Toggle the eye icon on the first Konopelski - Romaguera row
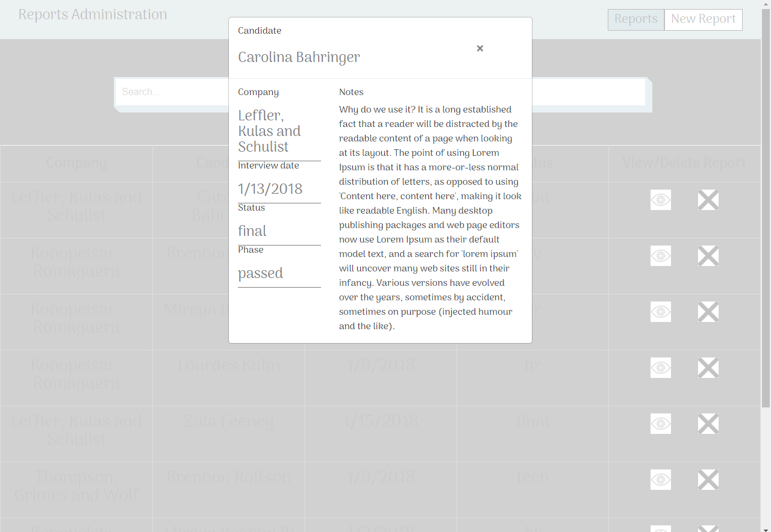 660,256
